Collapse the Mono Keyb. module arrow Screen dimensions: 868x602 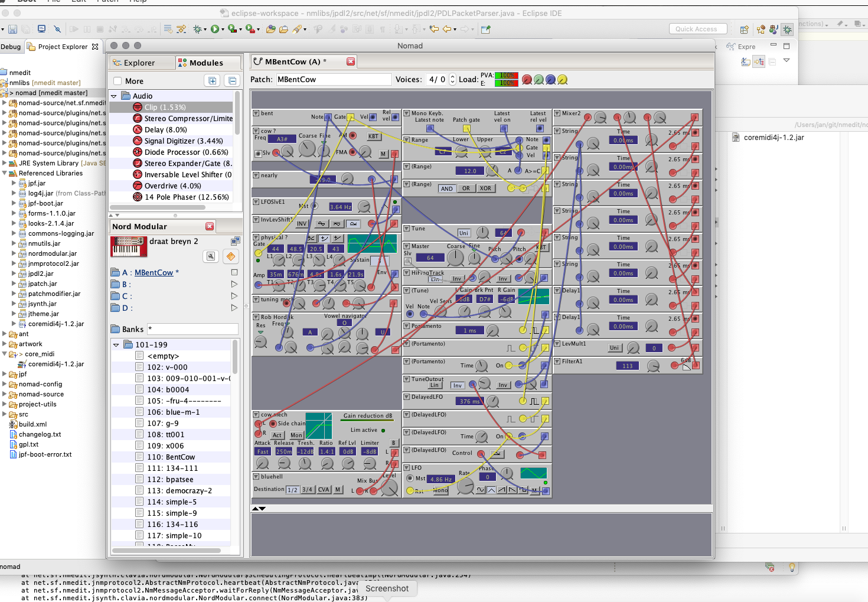tap(407, 113)
